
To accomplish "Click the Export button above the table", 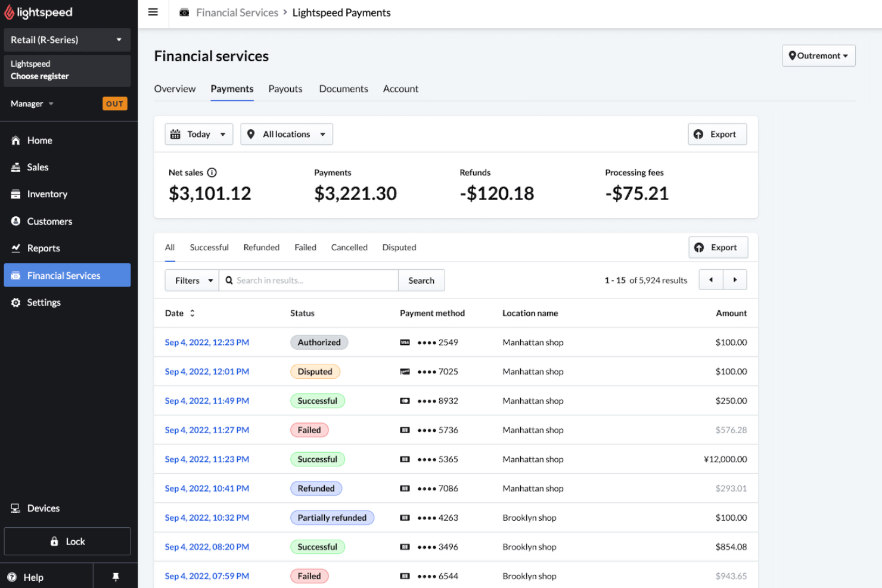I will tap(718, 247).
